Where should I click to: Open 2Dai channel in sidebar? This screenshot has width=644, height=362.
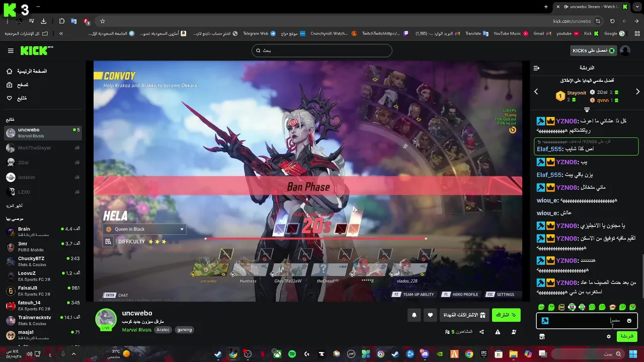click(43, 162)
